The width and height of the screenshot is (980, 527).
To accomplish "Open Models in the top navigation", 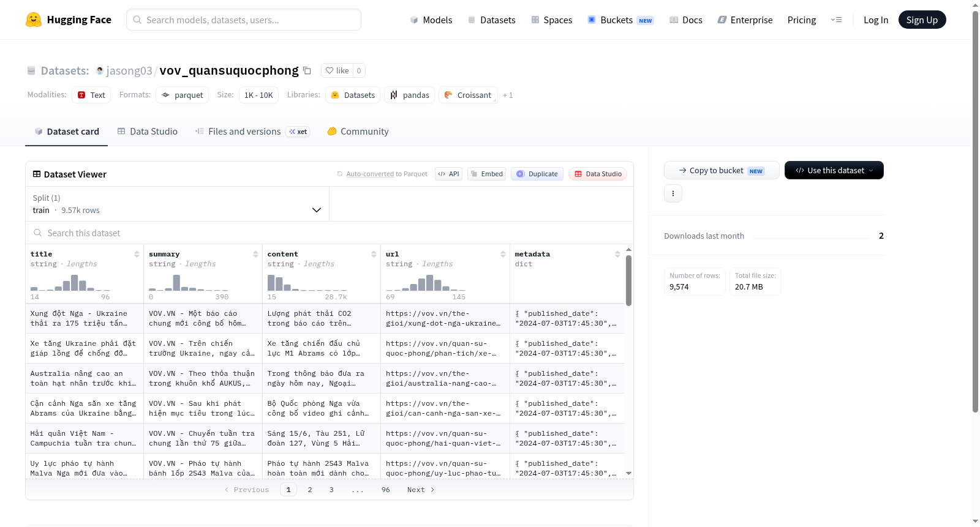I will (x=431, y=20).
